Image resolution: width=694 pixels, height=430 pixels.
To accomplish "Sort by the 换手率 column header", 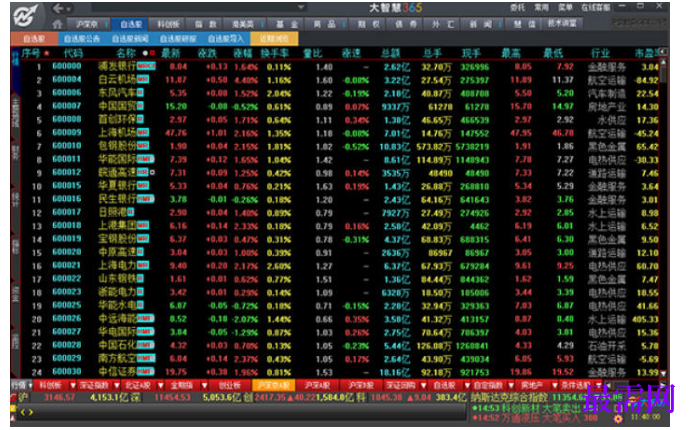I will click(274, 54).
